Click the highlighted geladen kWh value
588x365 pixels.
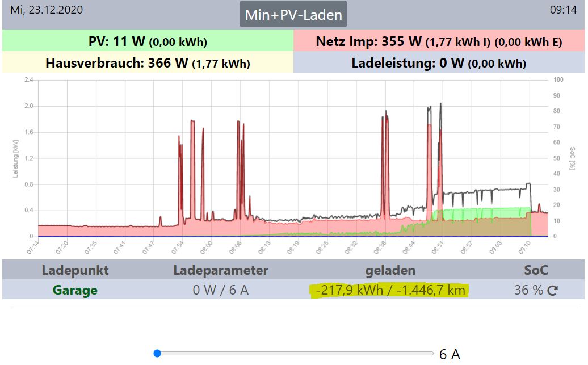(390, 290)
